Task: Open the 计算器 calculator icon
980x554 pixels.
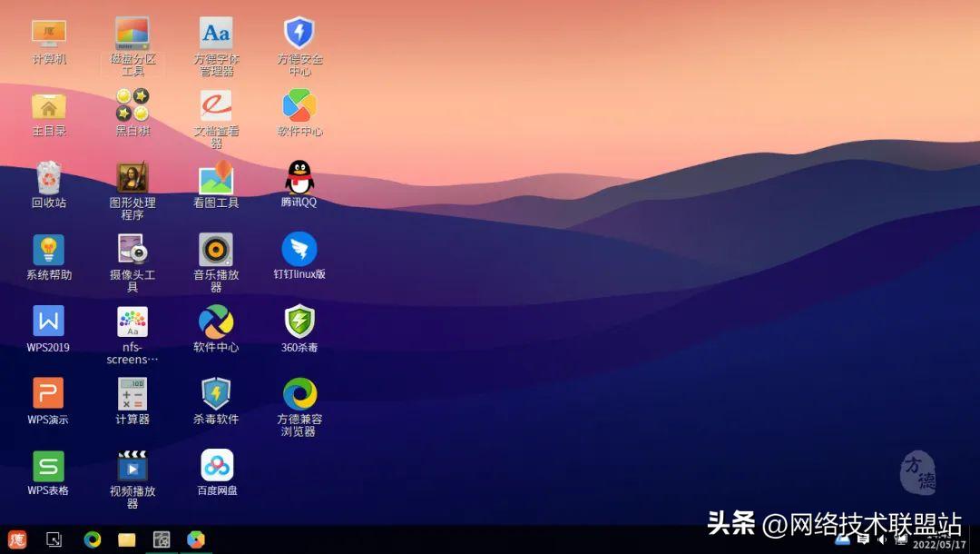Action: point(132,394)
